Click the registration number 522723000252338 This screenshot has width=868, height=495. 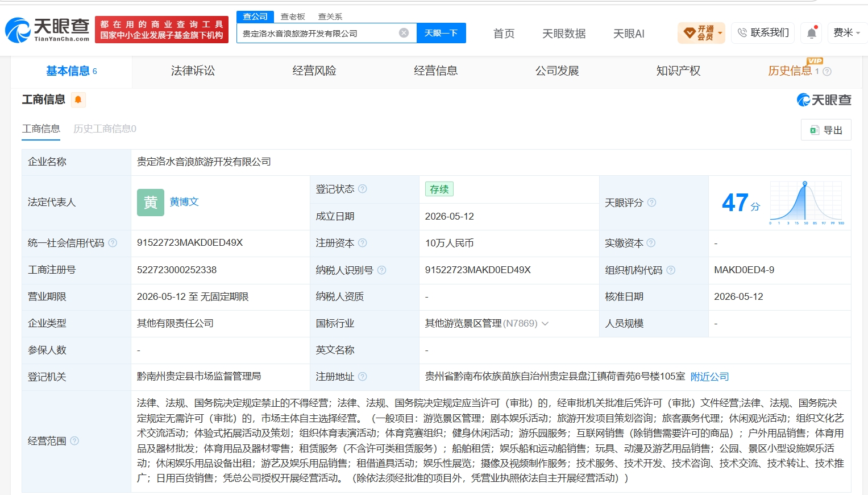coord(177,270)
